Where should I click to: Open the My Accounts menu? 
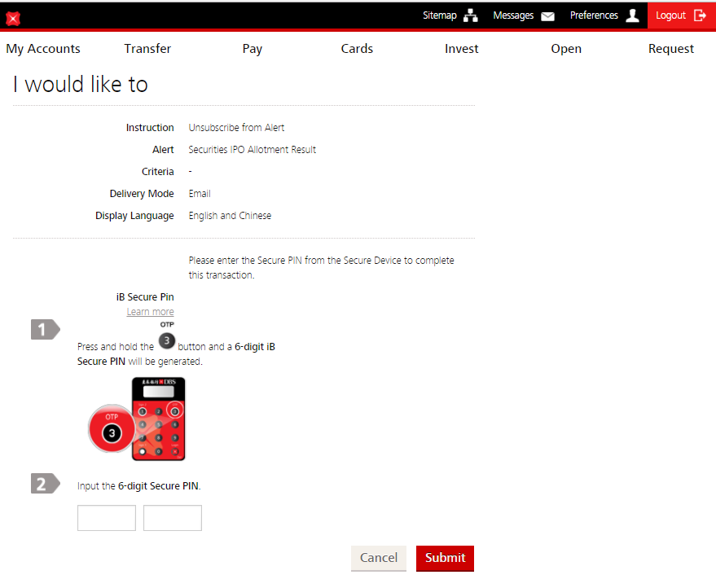(43, 49)
